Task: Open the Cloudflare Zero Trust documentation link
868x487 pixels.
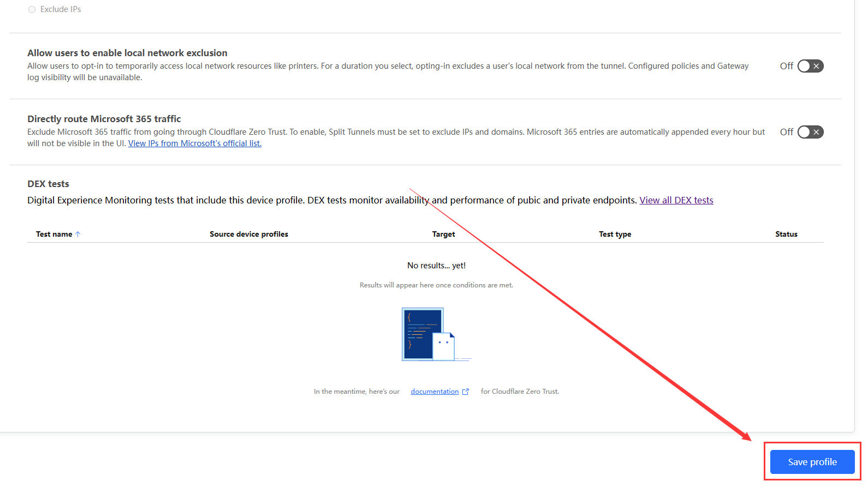Action: 435,392
